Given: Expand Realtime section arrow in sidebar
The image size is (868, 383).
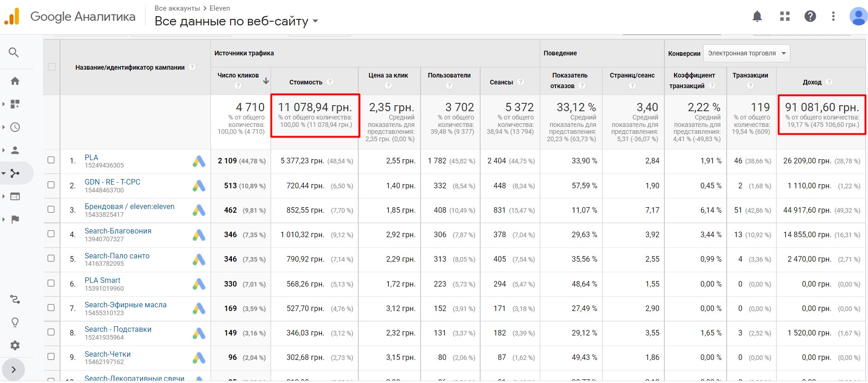Looking at the screenshot, I should [x=4, y=127].
